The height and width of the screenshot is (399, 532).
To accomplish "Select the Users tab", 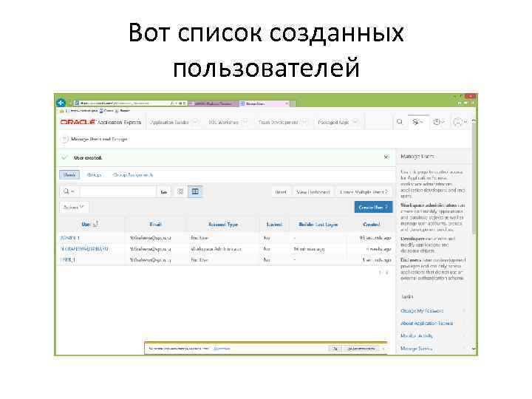I will pyautogui.click(x=69, y=174).
